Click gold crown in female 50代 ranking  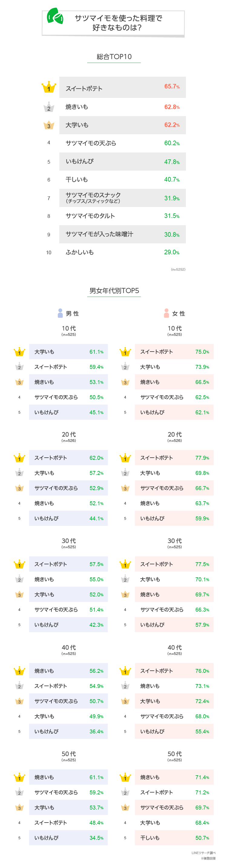click(125, 777)
